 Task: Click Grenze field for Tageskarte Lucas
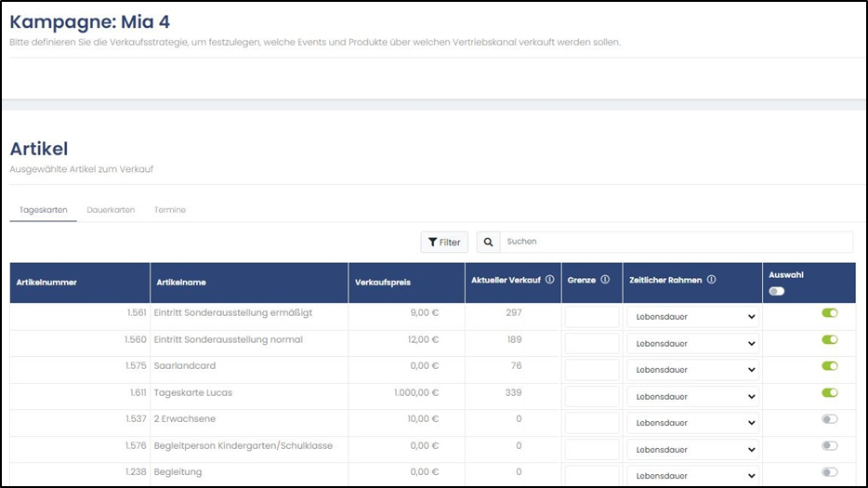coord(592,397)
